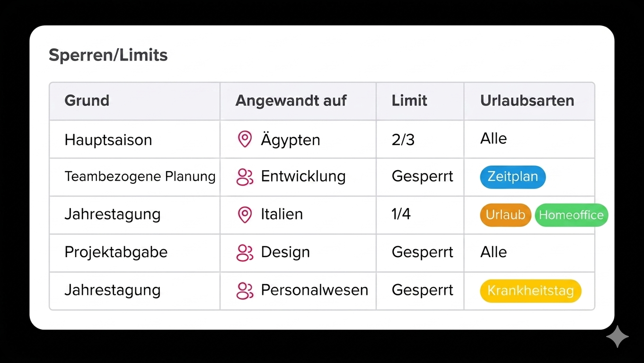The width and height of the screenshot is (644, 363).
Task: Click the team icon beside Design
Action: 245,252
